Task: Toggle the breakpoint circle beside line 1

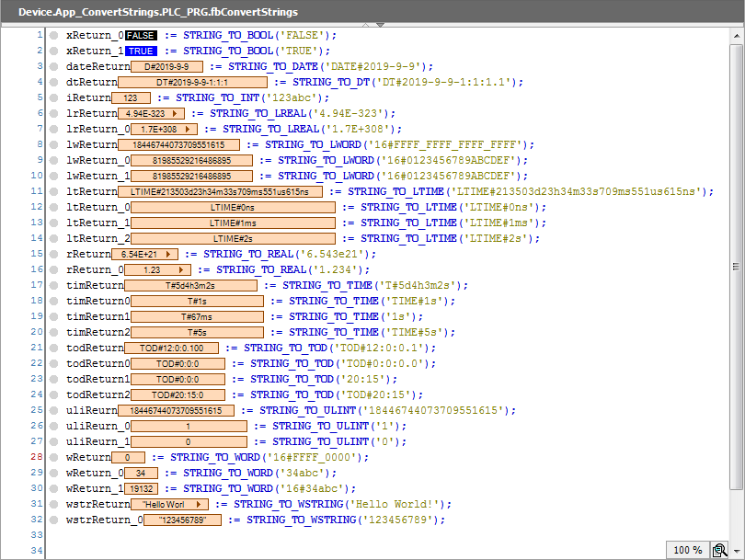Action: coord(53,35)
